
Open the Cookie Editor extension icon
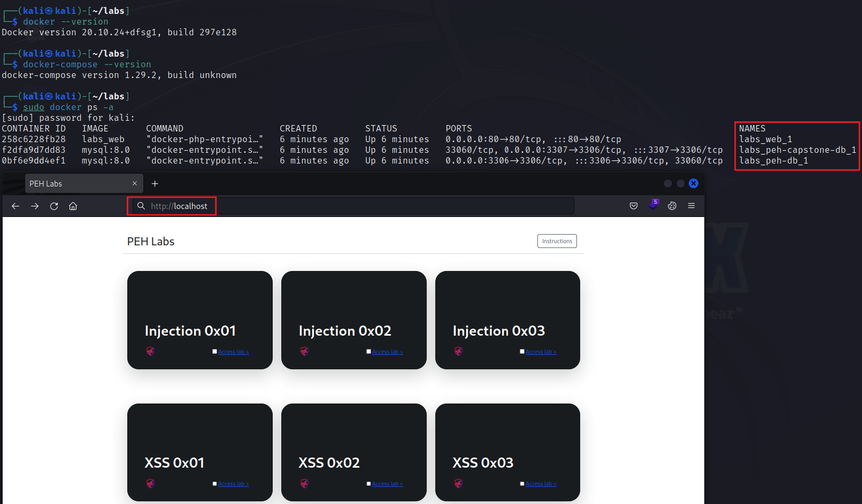[x=672, y=205]
